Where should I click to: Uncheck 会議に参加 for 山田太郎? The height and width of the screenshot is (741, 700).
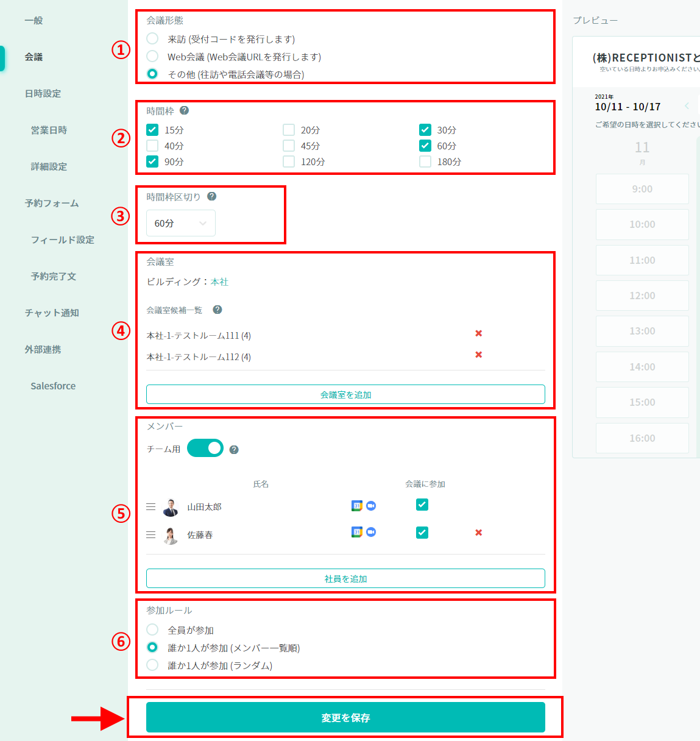422,505
